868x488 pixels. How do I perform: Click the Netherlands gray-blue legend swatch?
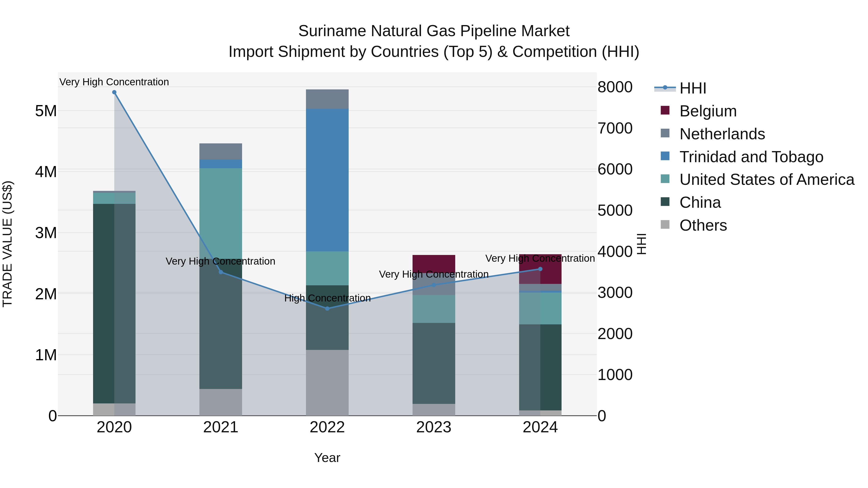(665, 133)
